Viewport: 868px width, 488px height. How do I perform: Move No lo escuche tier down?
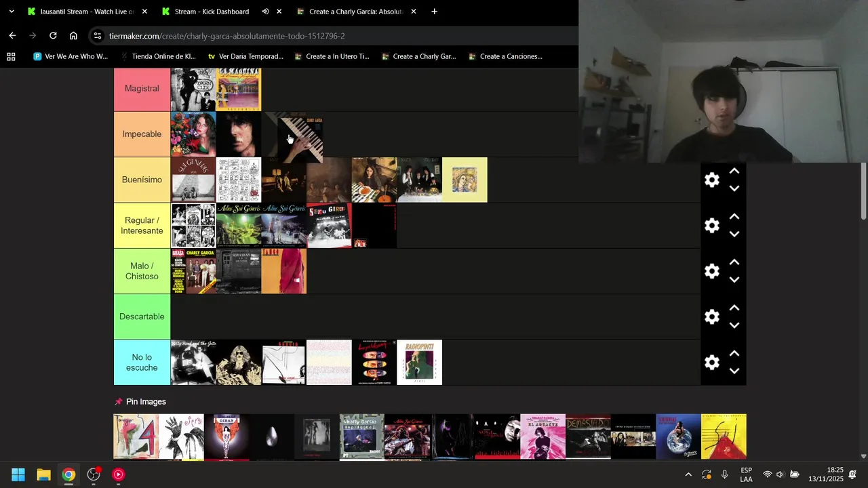[x=734, y=371]
